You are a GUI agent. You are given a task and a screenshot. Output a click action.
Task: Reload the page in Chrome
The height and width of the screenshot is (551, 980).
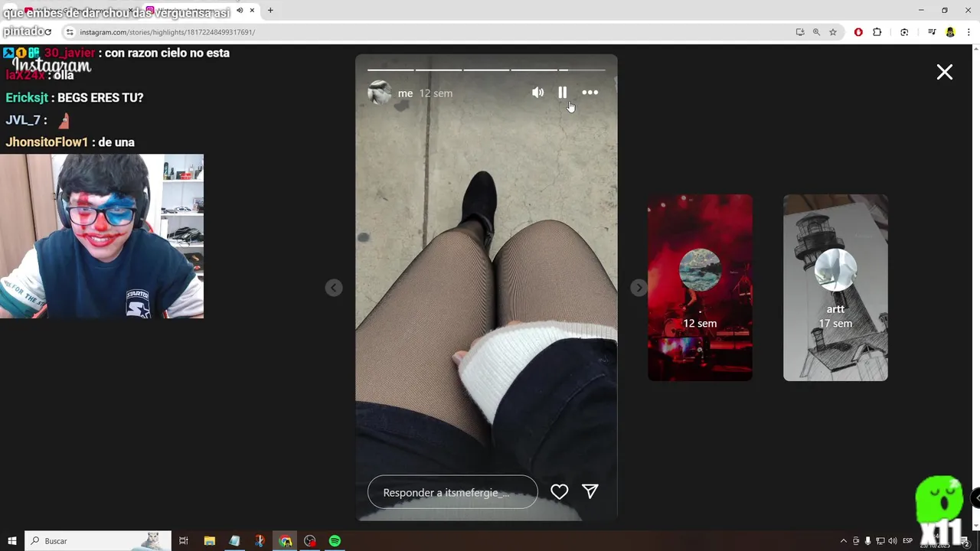47,32
